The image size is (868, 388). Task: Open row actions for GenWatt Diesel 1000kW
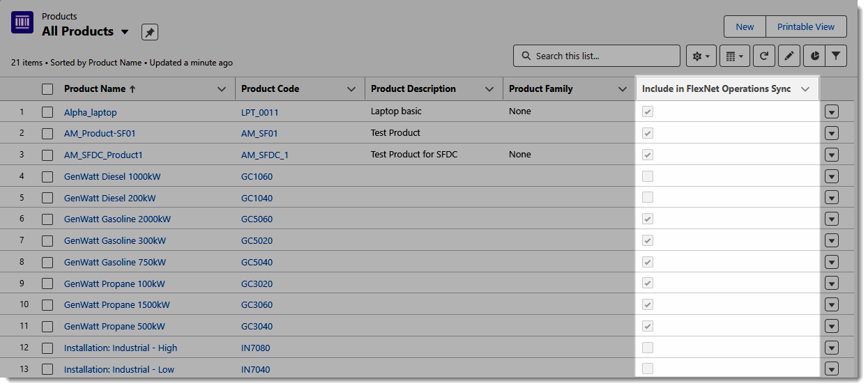(x=831, y=176)
